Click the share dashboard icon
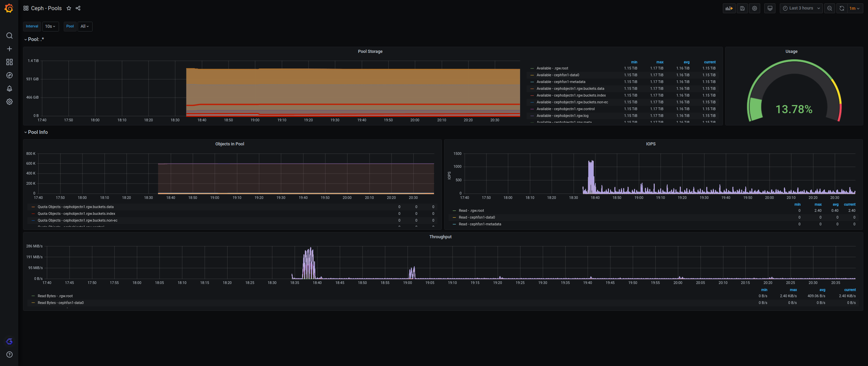The image size is (868, 366). [78, 8]
